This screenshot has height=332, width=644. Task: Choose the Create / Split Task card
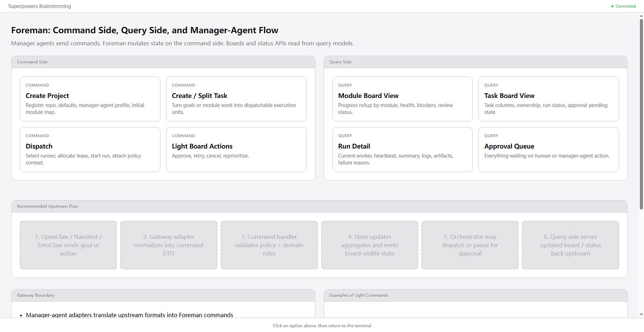click(x=236, y=99)
